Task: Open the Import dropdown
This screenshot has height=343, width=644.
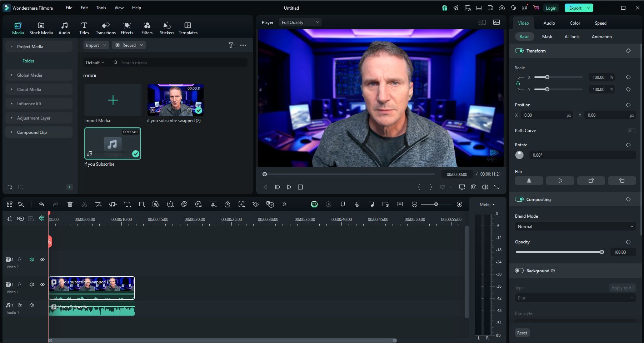Action: pos(96,45)
